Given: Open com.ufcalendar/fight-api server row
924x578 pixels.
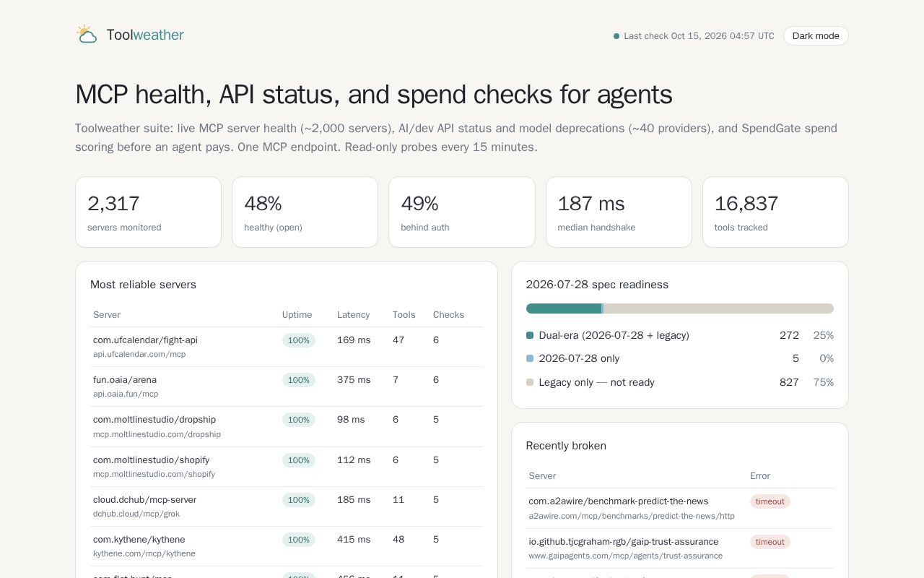Looking at the screenshot, I should point(287,347).
